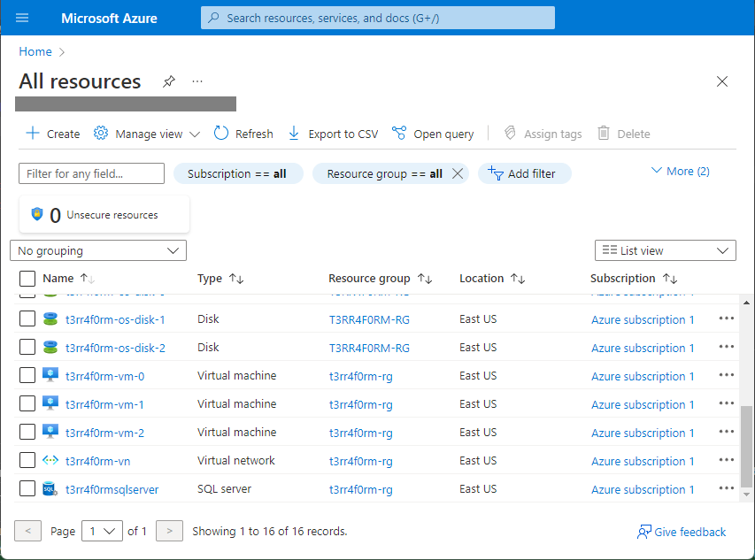755x560 pixels.
Task: Click the scrollbar up arrow
Action: pyautogui.click(x=746, y=303)
